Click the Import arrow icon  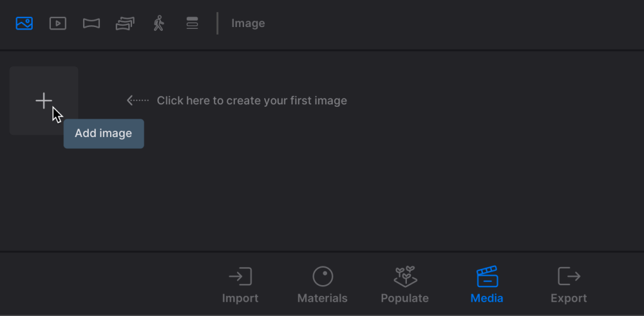click(240, 276)
